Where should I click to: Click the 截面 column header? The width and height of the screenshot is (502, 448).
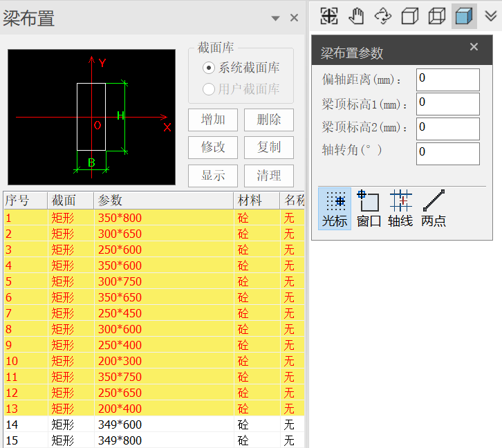pos(70,200)
